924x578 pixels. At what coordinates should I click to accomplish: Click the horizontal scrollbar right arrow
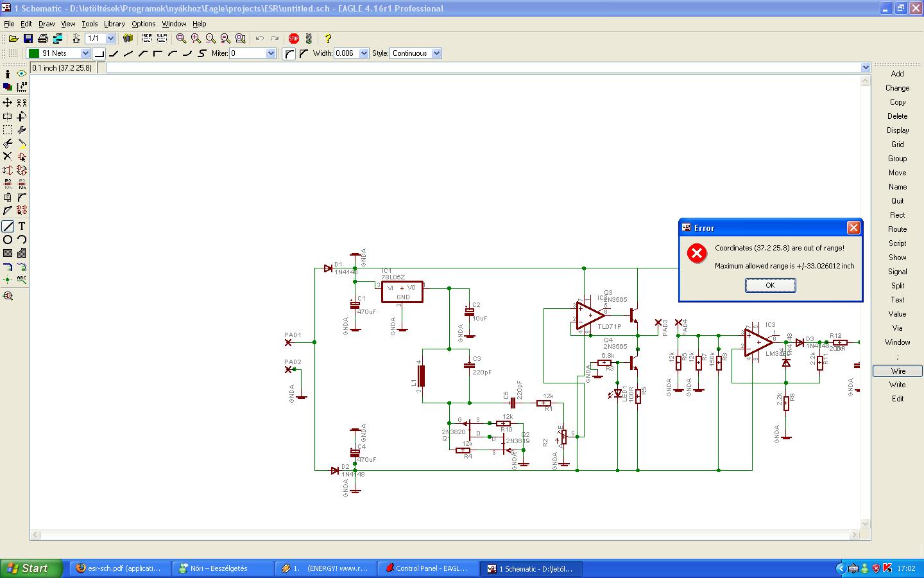(855, 534)
